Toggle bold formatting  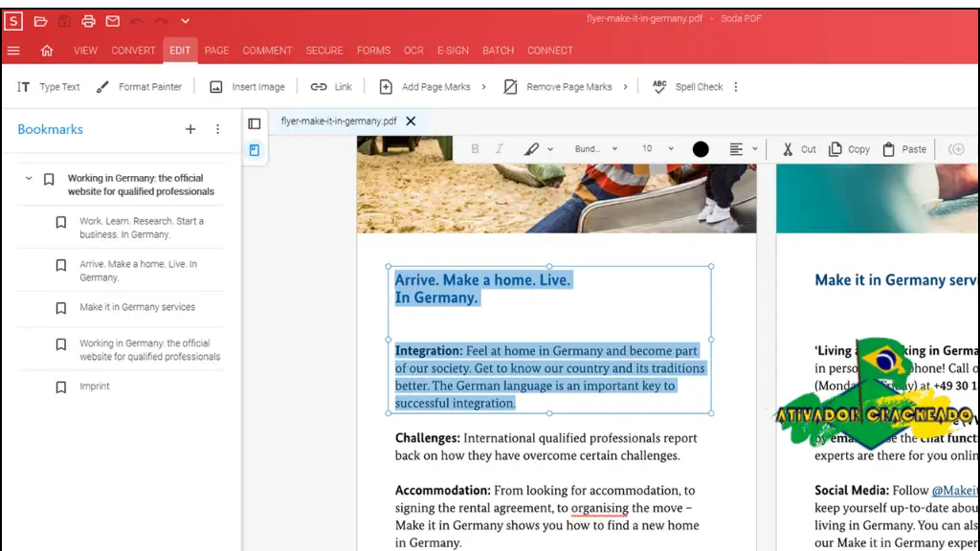point(475,148)
